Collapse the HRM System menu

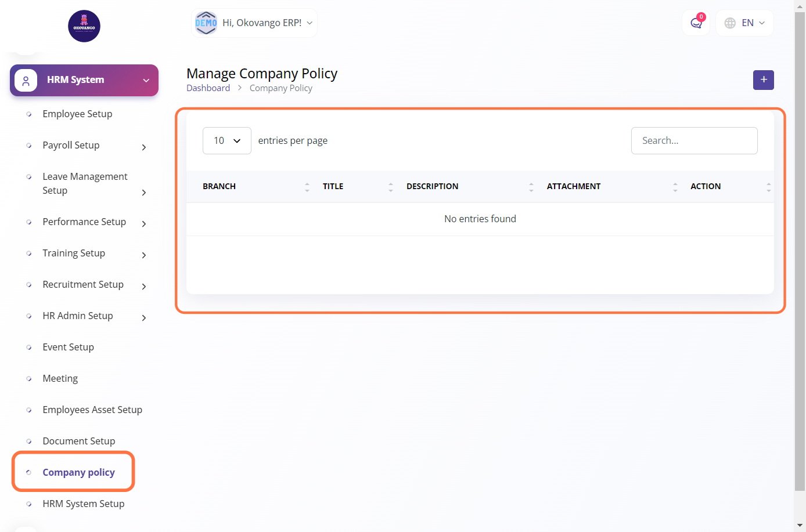click(146, 81)
